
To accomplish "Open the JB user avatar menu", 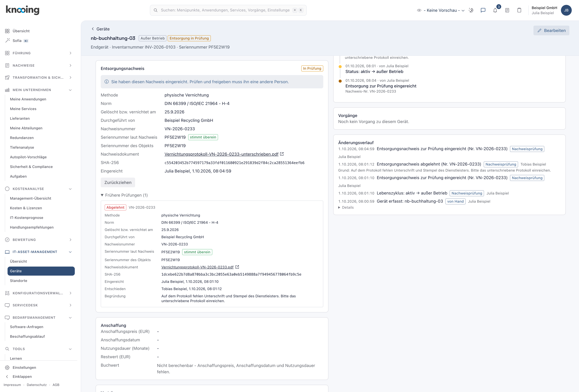I will 566,10.
